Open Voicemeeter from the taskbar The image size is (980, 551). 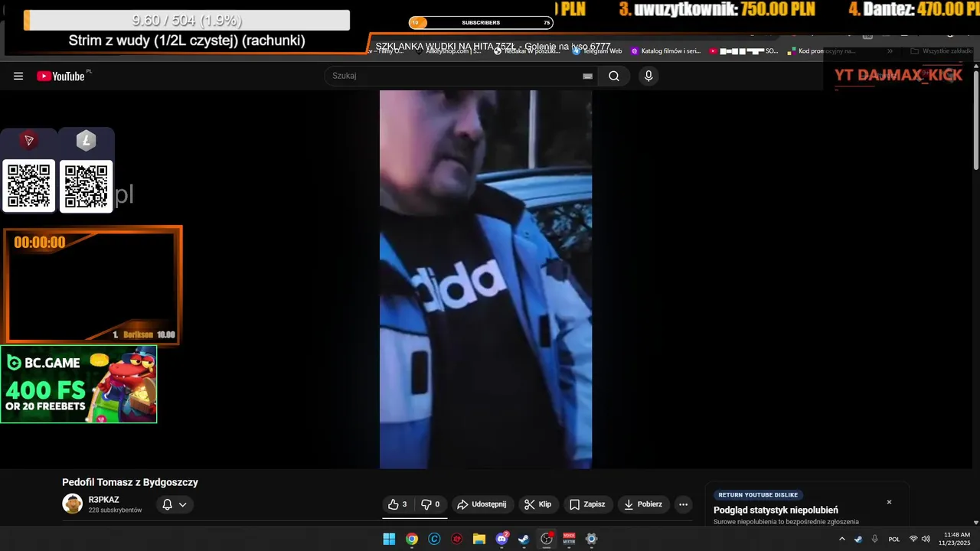(x=569, y=539)
